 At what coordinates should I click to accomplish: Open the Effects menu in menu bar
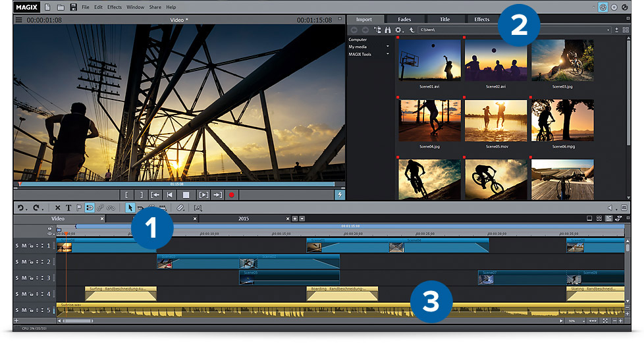point(114,7)
